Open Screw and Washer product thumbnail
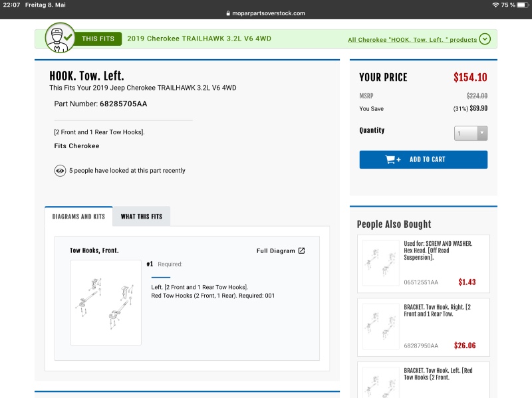The image size is (532, 398). pyautogui.click(x=380, y=262)
